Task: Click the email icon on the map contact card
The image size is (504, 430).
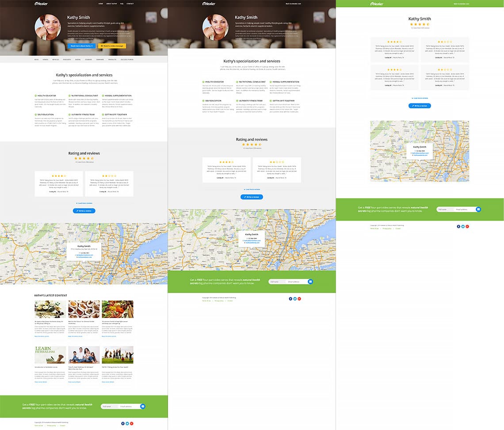Action: (x=76, y=255)
